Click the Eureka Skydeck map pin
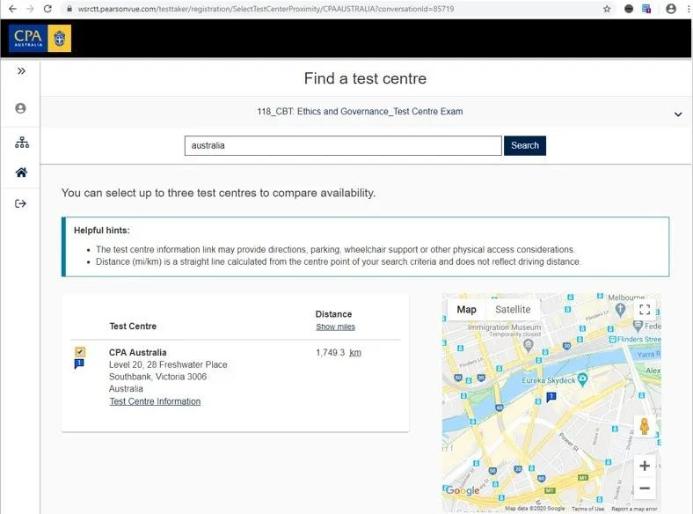The image size is (693, 514). (583, 380)
